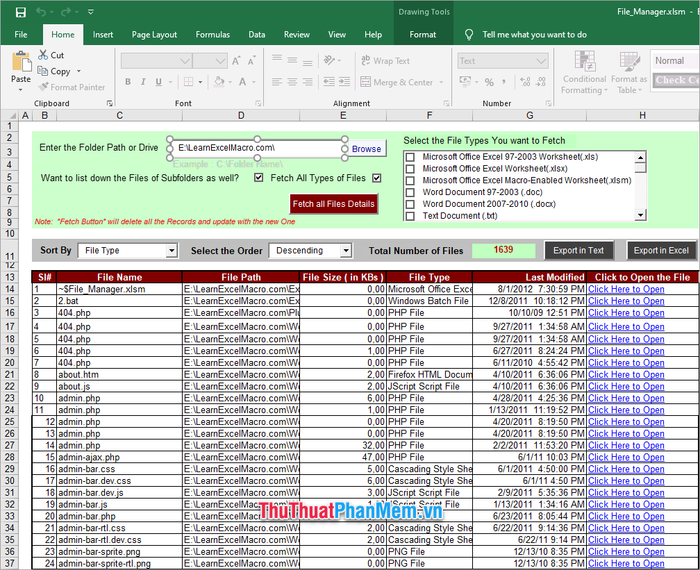This screenshot has height=570, width=700.
Task: Check the Word Document 97-2003 (.doc) checkbox
Action: (x=409, y=192)
